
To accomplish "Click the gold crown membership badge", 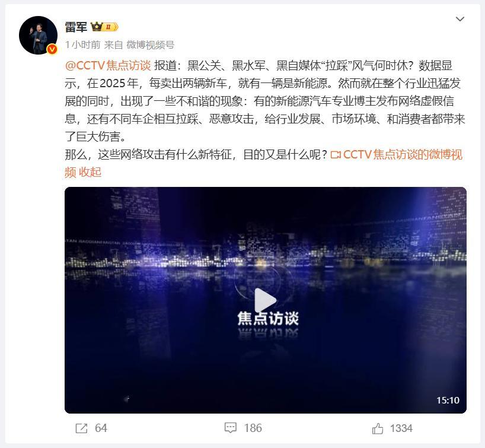I will 104,27.
